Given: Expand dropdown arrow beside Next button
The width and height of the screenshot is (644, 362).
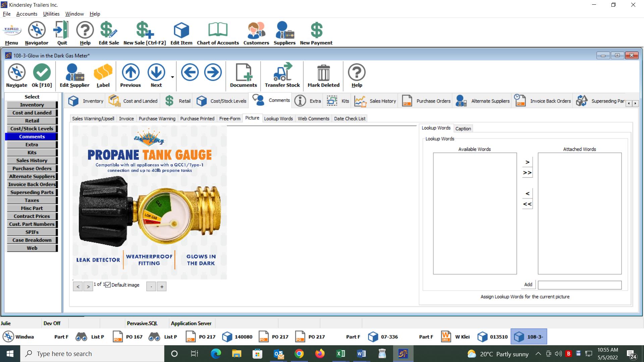Looking at the screenshot, I should click(x=172, y=77).
